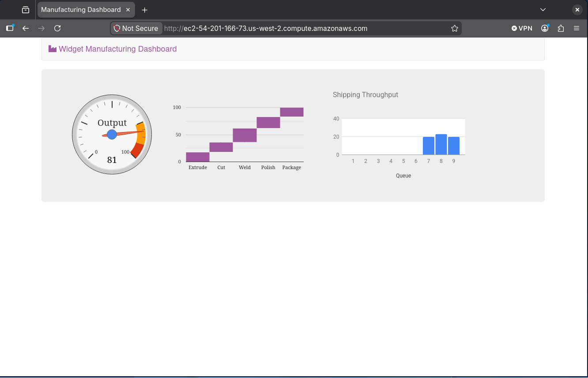Open the tab archive icon at top left
The image size is (588, 378).
pos(26,10)
